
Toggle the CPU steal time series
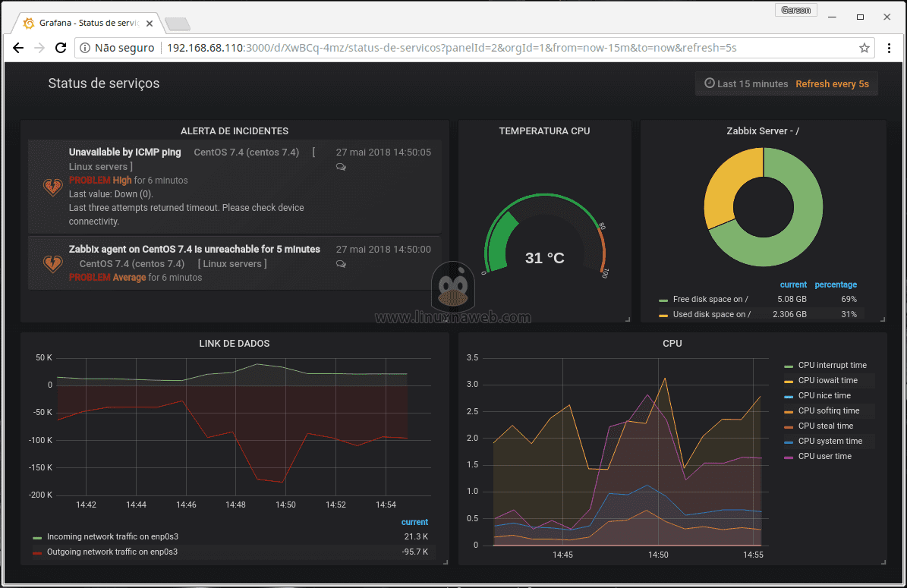pos(826,426)
